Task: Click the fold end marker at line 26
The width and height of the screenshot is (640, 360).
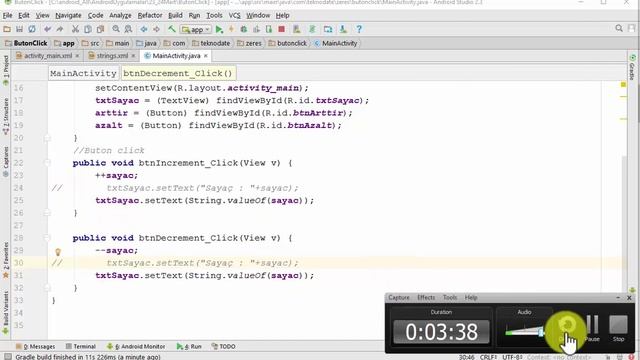Action: coord(47,213)
